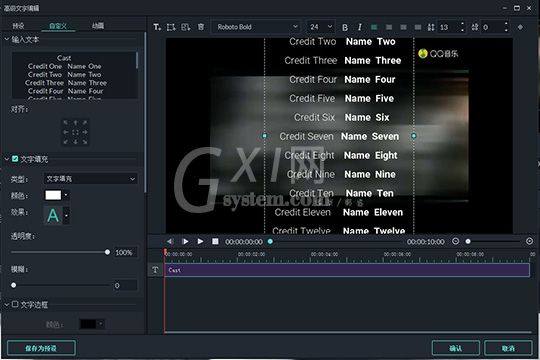Align text to top-right position arrow
The image size is (540, 360).
[85, 123]
